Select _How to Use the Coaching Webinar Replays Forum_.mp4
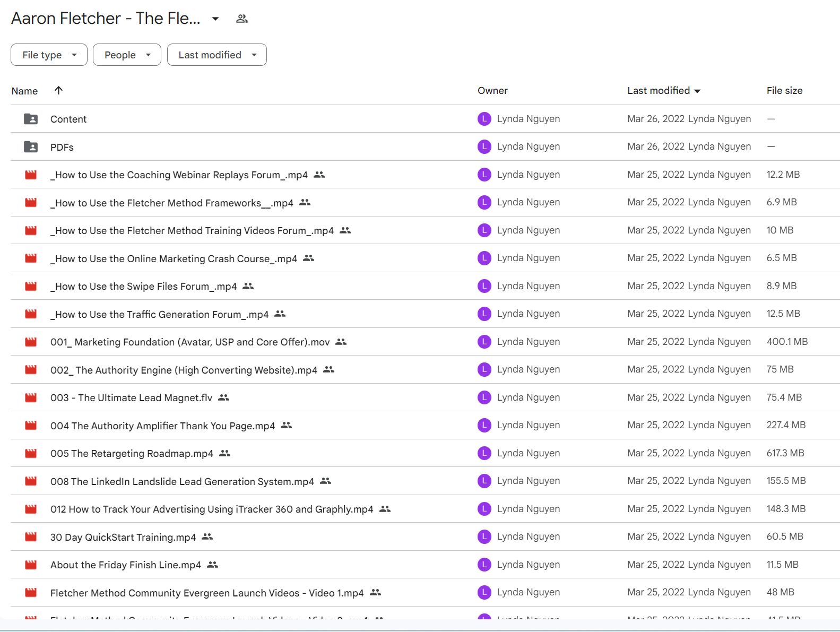840x632 pixels. click(179, 175)
